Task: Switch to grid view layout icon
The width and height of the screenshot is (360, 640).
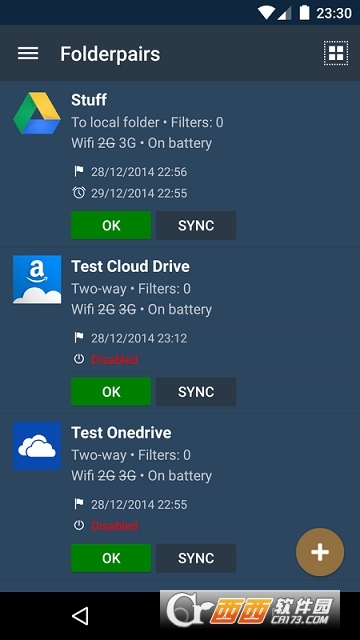Action: click(x=336, y=53)
